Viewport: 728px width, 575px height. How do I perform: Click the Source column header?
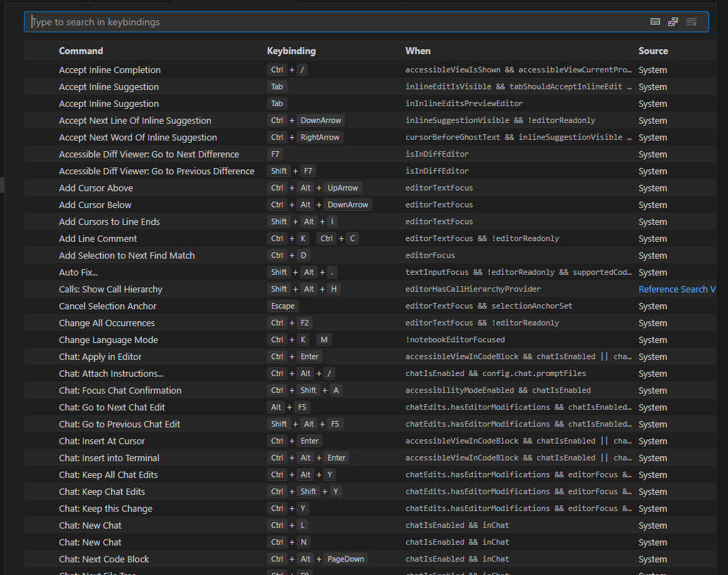(653, 51)
